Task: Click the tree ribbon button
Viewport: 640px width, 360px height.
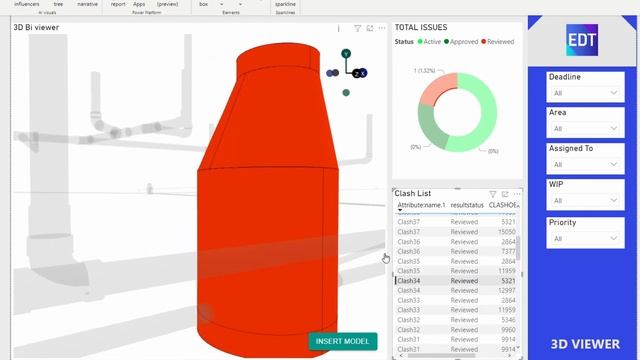Action: tap(58, 4)
